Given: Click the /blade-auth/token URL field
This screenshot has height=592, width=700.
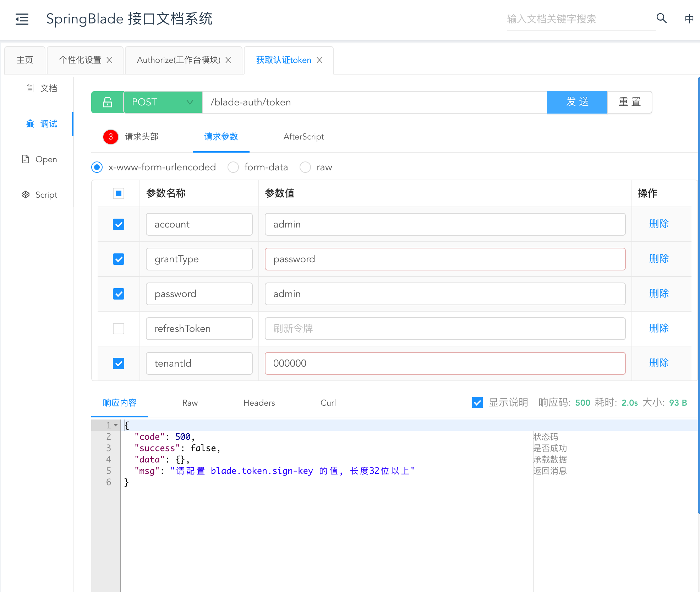Looking at the screenshot, I should coord(374,102).
